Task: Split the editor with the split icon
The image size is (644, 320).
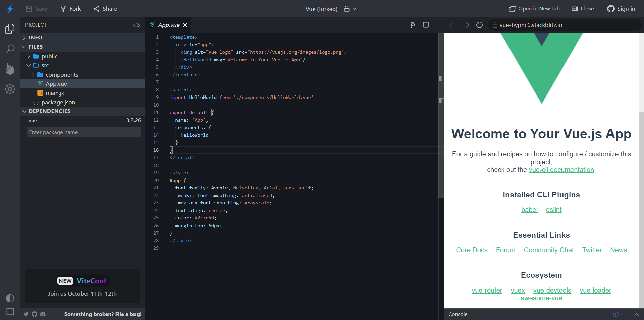Action: [x=426, y=25]
